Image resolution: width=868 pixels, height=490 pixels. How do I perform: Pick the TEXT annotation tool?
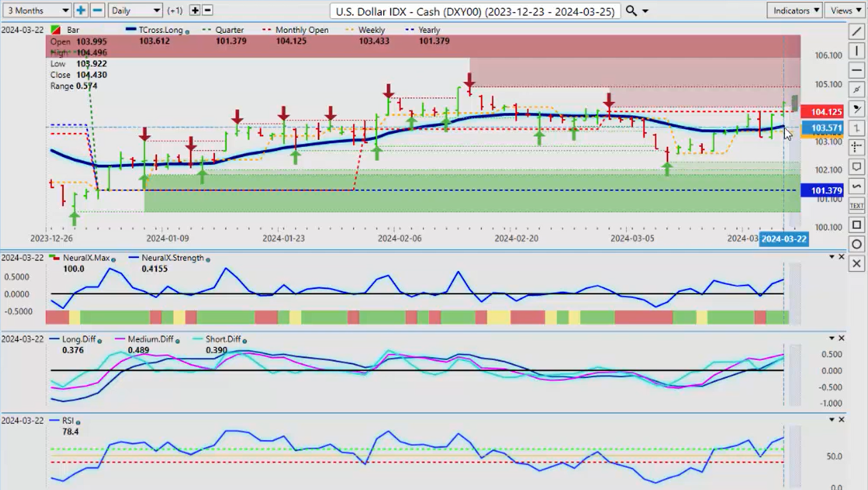[856, 205]
